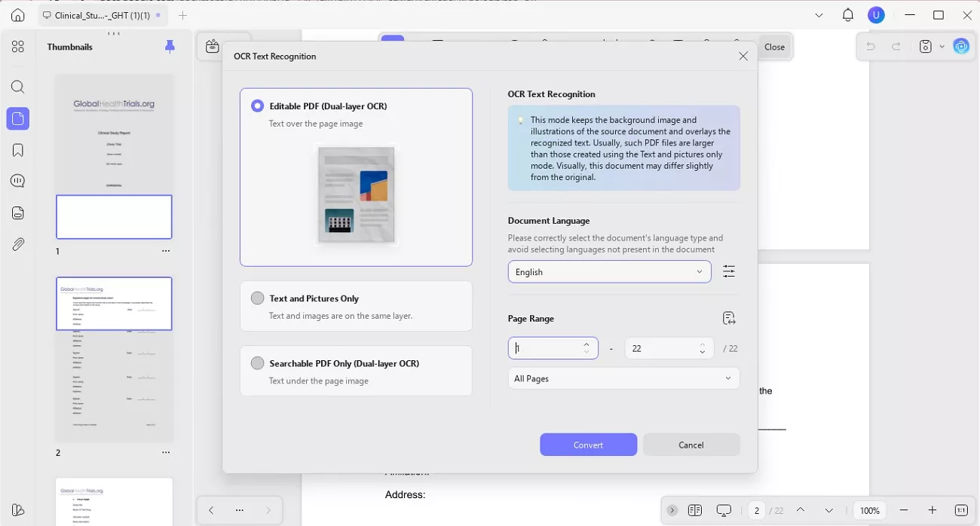The width and height of the screenshot is (980, 526).
Task: Increment the starting page with the up stepper
Action: coord(586,344)
